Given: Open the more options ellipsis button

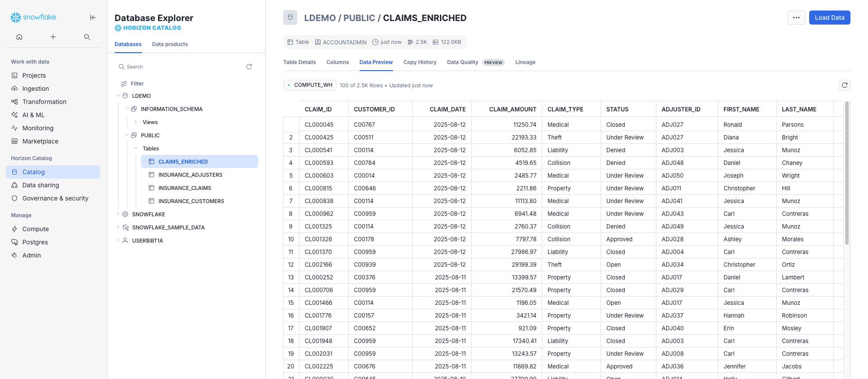Looking at the screenshot, I should pyautogui.click(x=796, y=18).
